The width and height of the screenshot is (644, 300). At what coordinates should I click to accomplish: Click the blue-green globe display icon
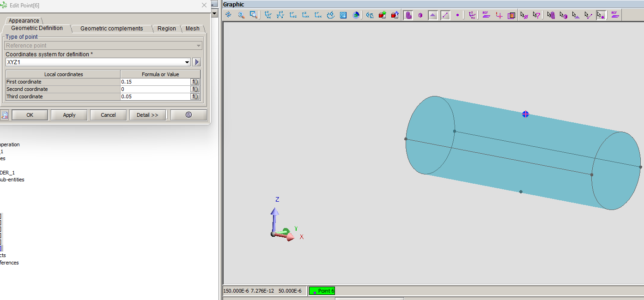(356, 15)
